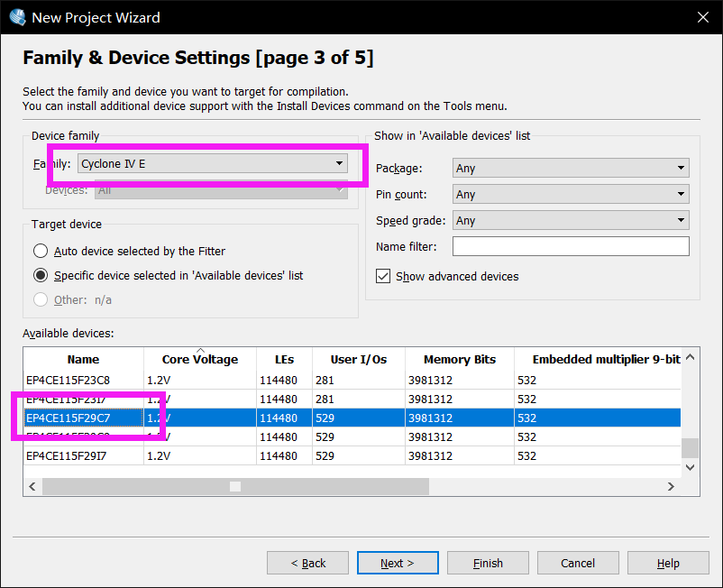The image size is (723, 588).
Task: Click the Quartus wizard title bar icon
Action: pyautogui.click(x=17, y=17)
